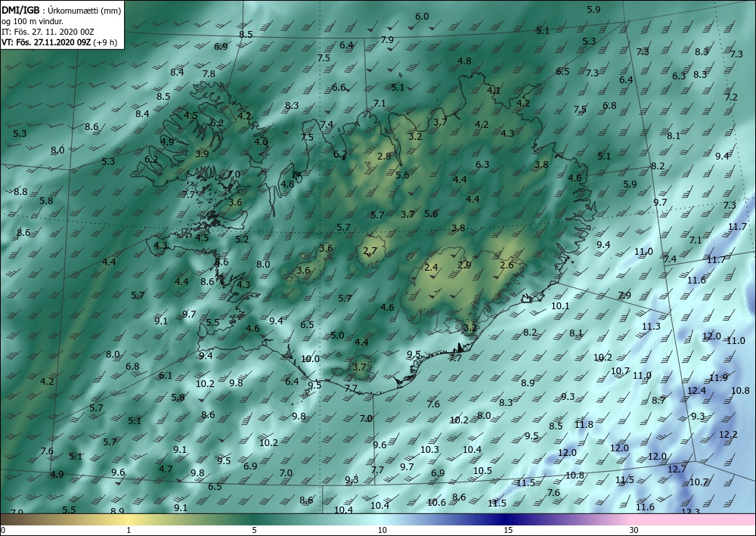This screenshot has width=756, height=536.
Task: Select the 2.6 value on the glacier
Action: click(507, 265)
